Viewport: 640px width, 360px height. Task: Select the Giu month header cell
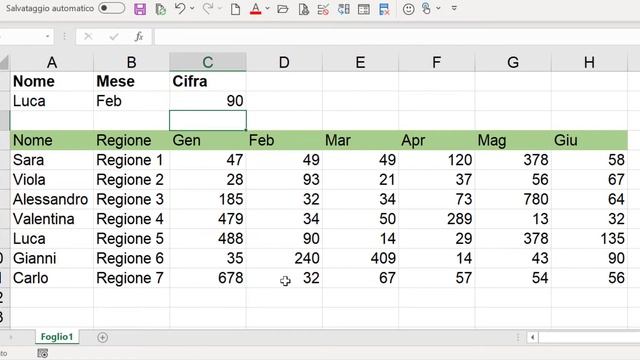click(x=589, y=140)
